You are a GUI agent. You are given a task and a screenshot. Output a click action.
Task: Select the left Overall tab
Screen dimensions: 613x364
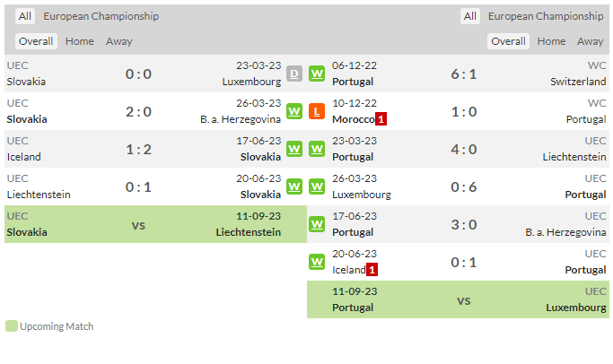[x=36, y=41]
